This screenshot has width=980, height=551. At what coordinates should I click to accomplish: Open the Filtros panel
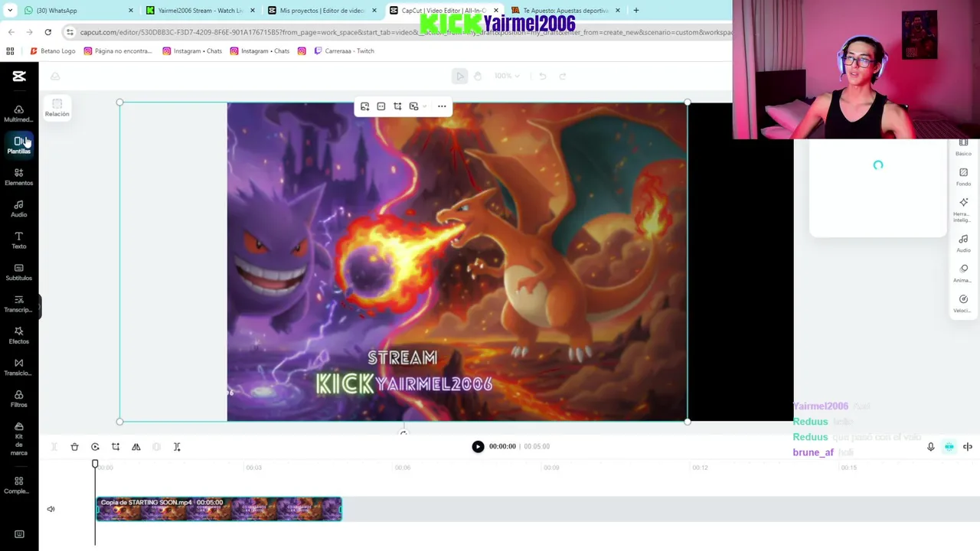click(x=18, y=399)
